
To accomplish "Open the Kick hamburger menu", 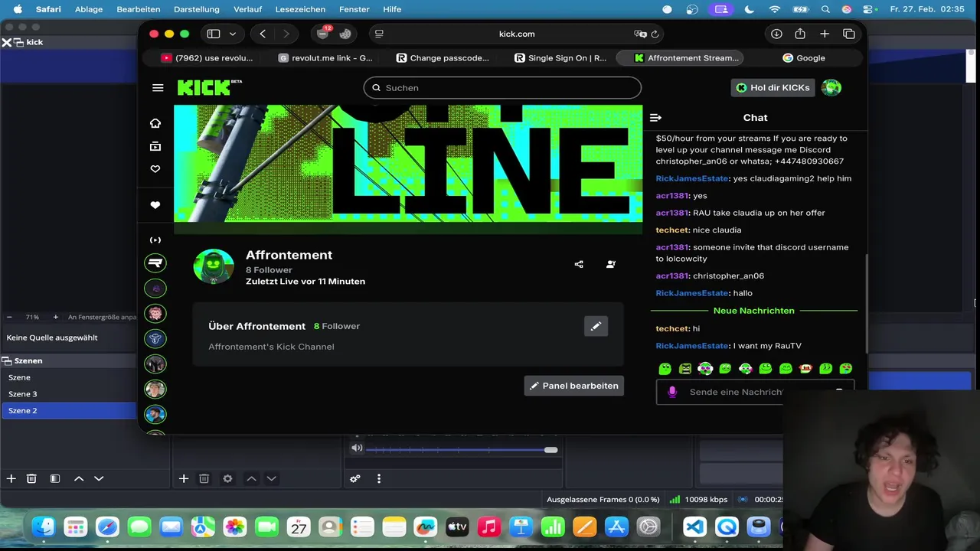I will click(x=158, y=88).
